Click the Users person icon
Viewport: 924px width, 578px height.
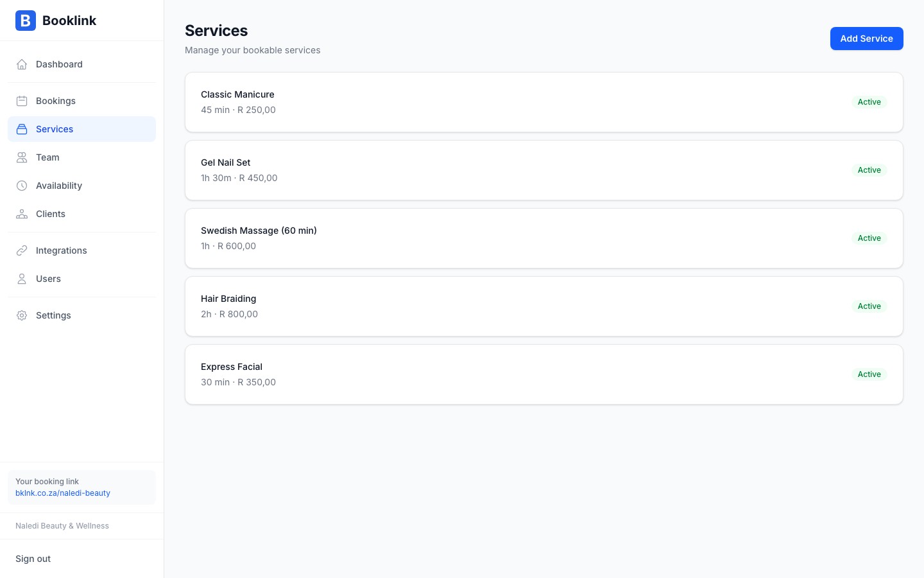[x=22, y=279]
